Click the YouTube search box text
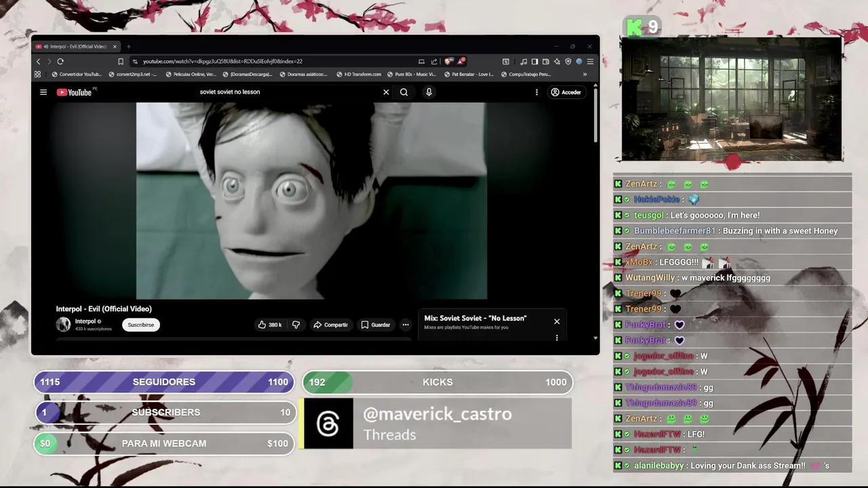Screen dimensions: 868x488 [230, 92]
